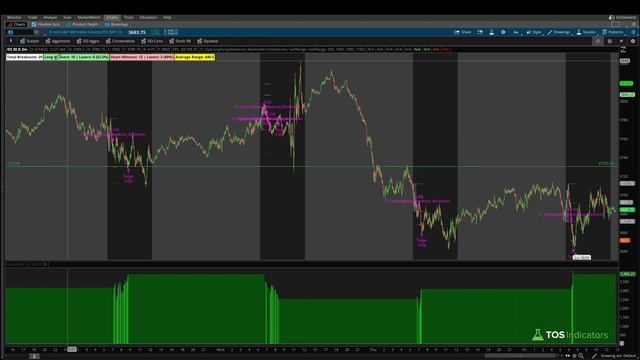Screen dimensions: 640x360
Task: Click the Total Breakouts label
Action: coord(24,57)
